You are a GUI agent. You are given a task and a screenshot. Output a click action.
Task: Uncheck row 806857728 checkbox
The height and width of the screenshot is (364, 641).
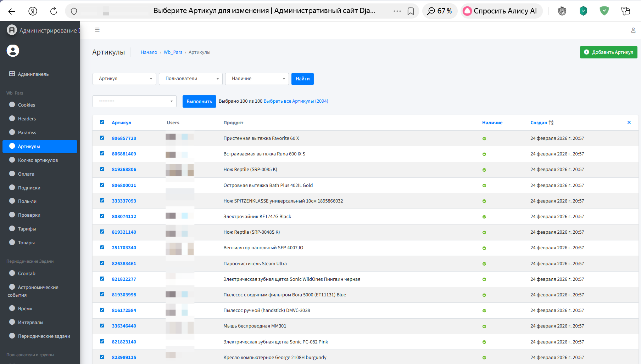coord(102,138)
